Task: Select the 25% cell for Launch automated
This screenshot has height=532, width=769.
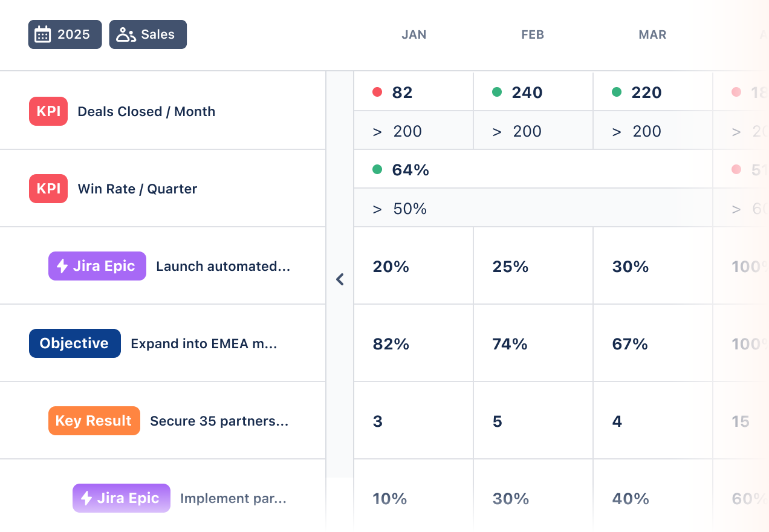Action: (x=533, y=266)
